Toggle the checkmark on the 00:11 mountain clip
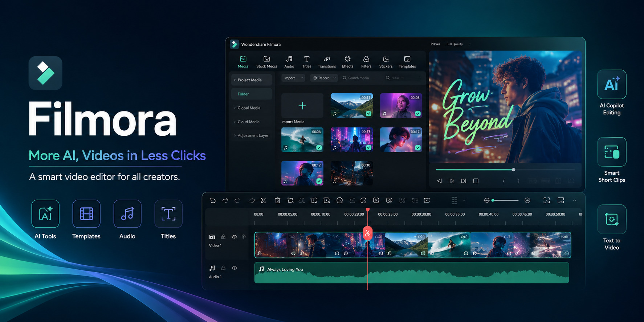The width and height of the screenshot is (644, 322). pyautogui.click(x=368, y=114)
